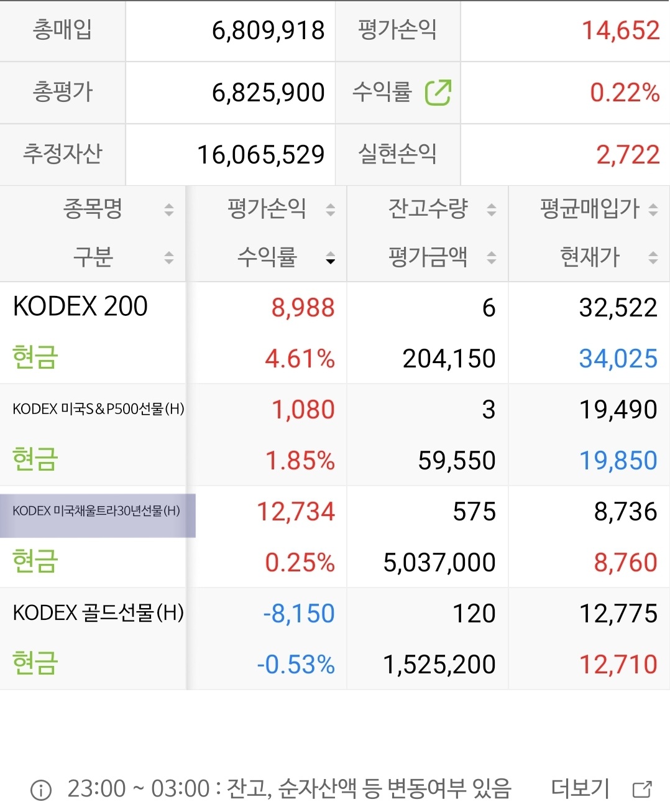Tap KODEX 200 average price 32,522
Viewport: 670px width, 812px height.
click(618, 308)
